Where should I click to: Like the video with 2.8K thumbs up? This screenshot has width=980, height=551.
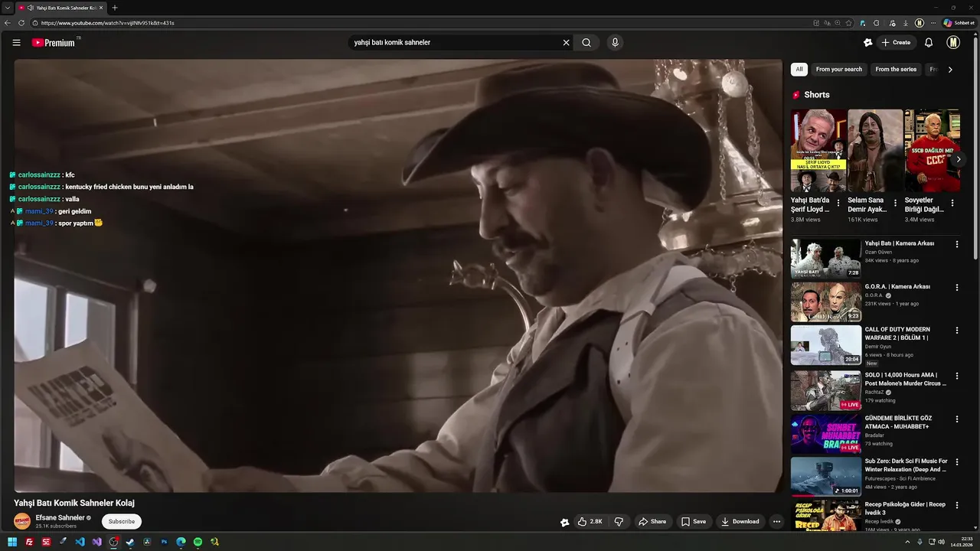point(590,522)
